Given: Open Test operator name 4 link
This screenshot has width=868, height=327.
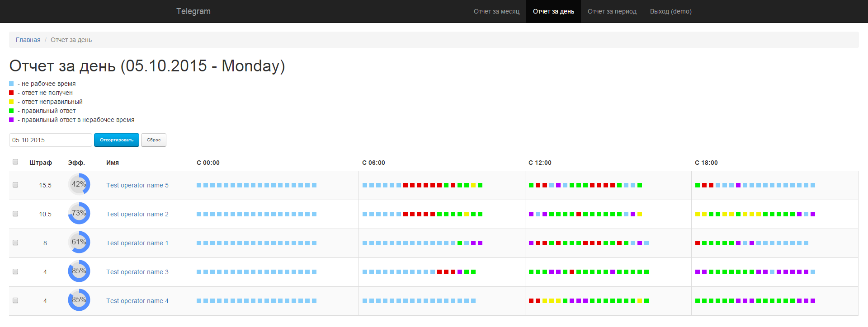Looking at the screenshot, I should coord(137,301).
